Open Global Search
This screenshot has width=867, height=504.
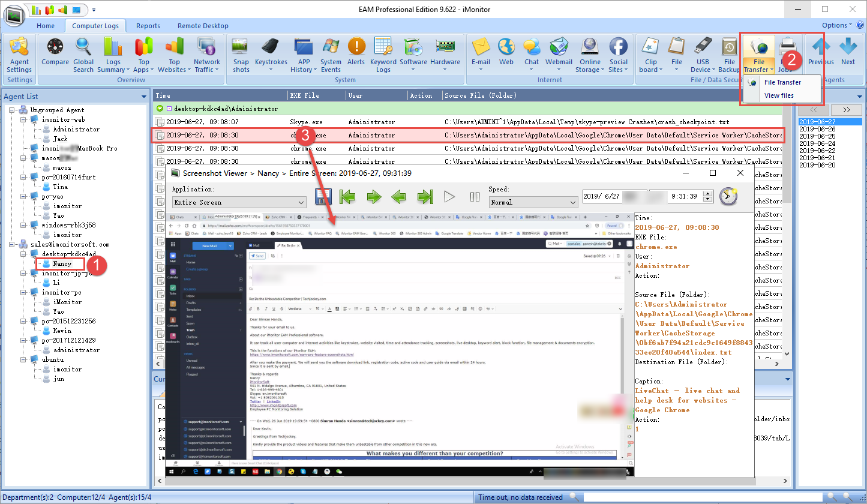(83, 55)
